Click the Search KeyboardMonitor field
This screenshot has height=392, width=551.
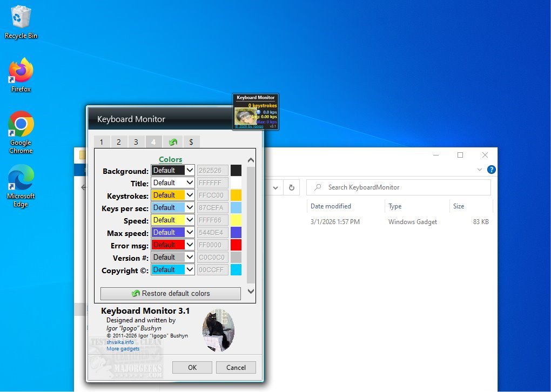(399, 187)
